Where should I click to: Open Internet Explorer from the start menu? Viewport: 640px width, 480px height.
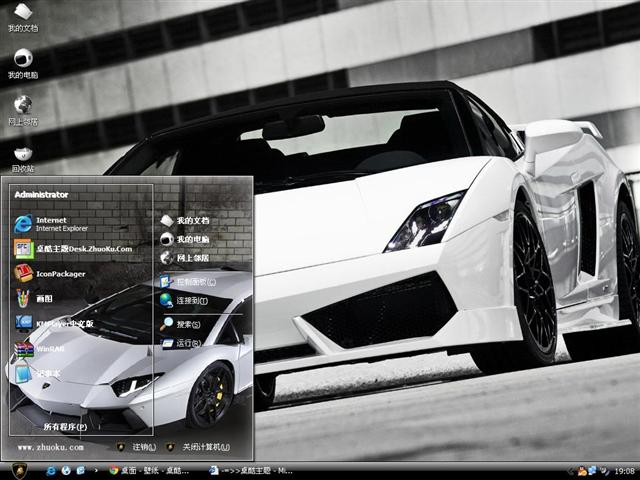coord(50,223)
